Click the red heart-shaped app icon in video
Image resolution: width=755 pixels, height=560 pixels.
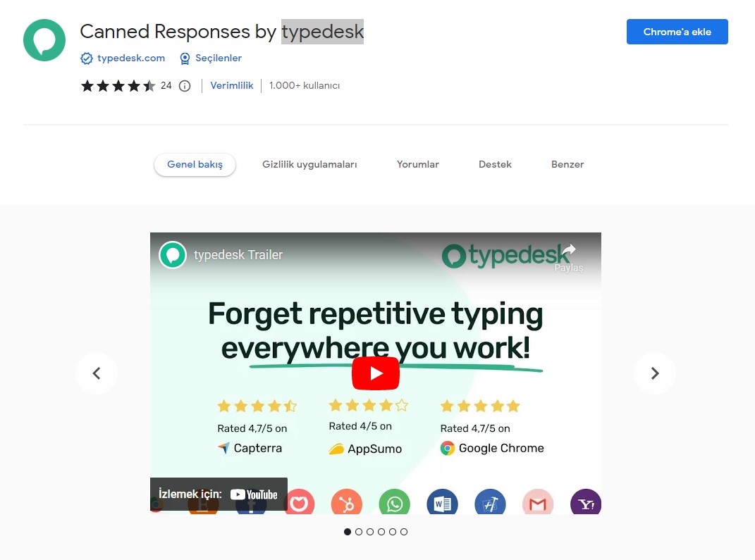click(x=299, y=502)
